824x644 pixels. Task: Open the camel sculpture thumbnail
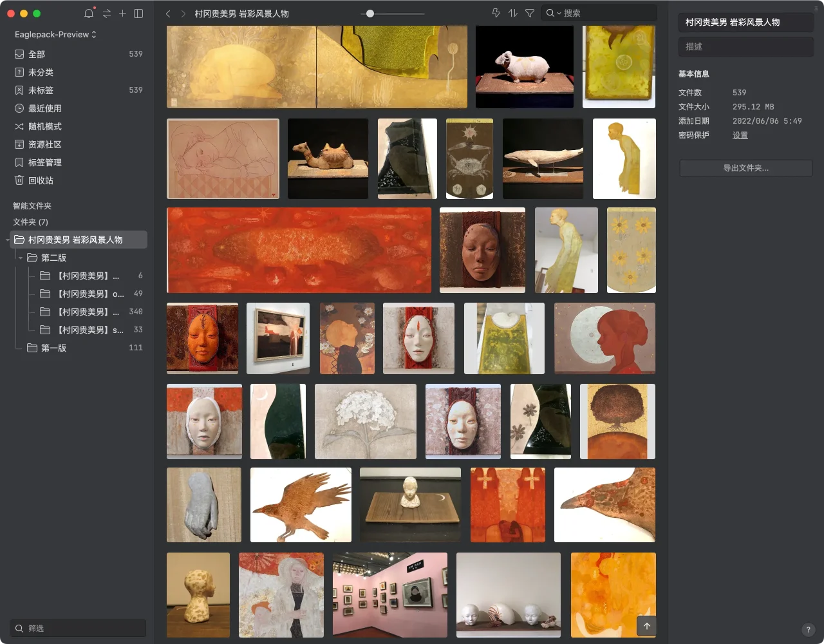click(x=328, y=158)
